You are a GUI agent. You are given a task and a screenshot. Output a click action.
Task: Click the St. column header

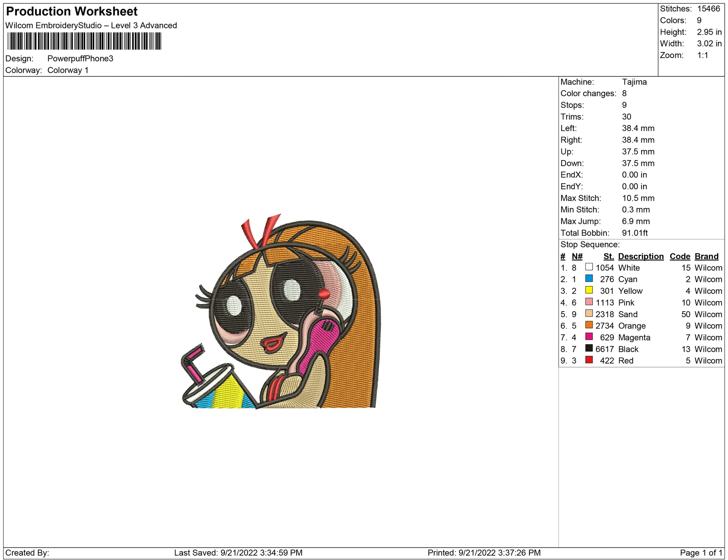click(x=608, y=256)
